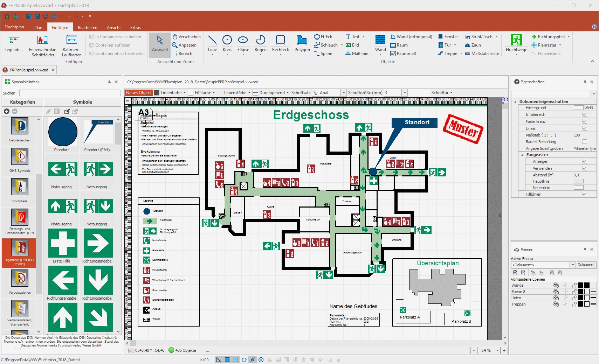Expand the Aktive Ebene Dokument dropdown
The height and width of the screenshot is (364, 599).
pyautogui.click(x=573, y=265)
